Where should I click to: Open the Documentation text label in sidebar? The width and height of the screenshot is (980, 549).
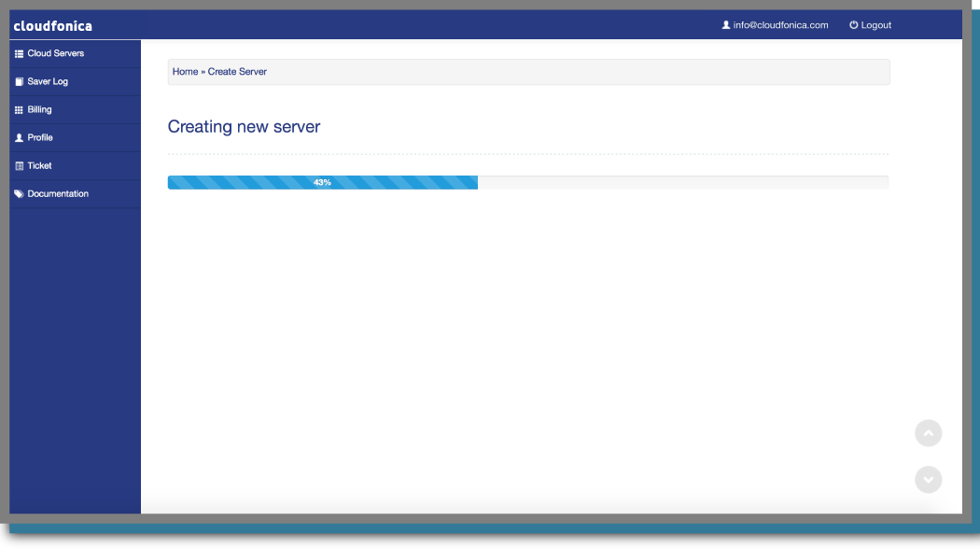[x=58, y=194]
